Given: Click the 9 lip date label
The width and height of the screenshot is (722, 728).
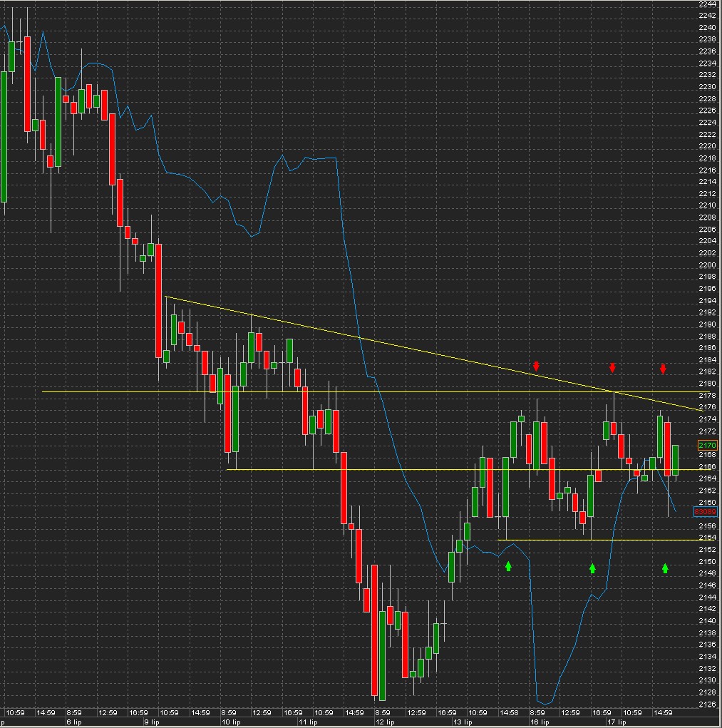Looking at the screenshot, I should (x=151, y=722).
